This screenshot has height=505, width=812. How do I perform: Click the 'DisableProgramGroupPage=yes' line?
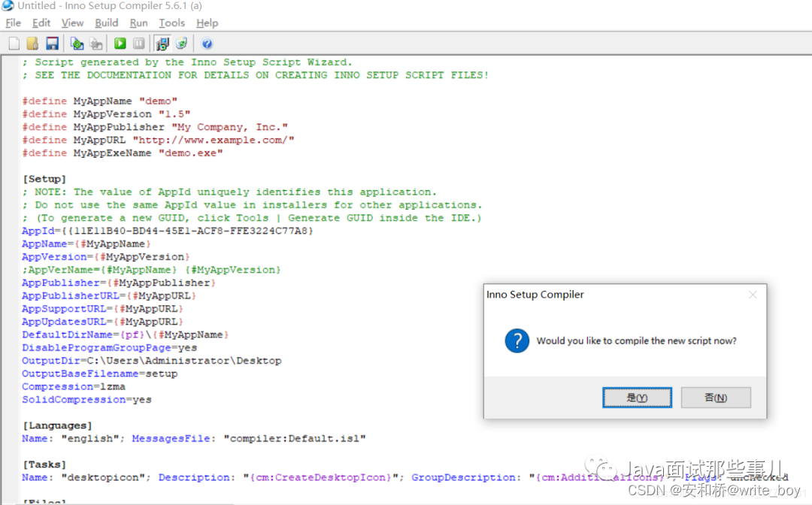tap(109, 348)
